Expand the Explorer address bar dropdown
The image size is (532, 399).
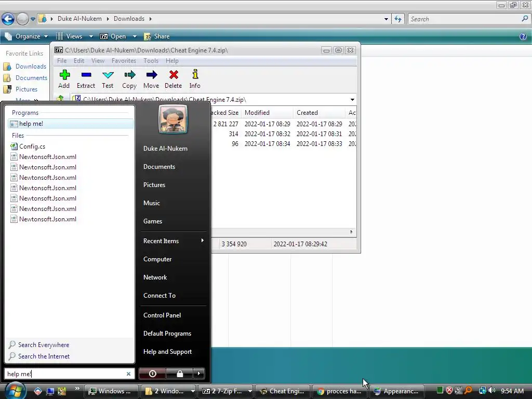click(x=386, y=19)
